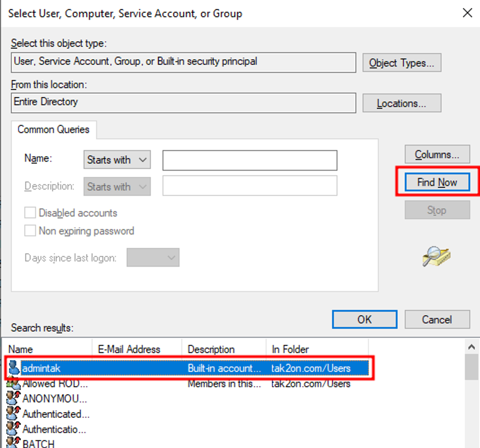
Task: Expand Days since last logon dropdown
Action: (153, 258)
